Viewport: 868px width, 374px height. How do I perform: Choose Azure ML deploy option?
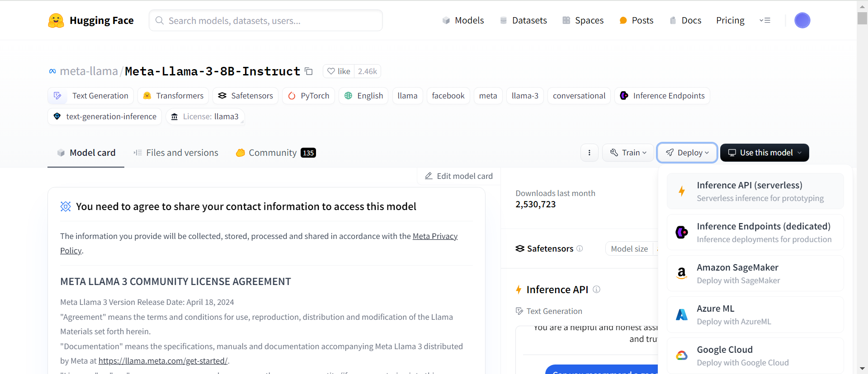[755, 314]
